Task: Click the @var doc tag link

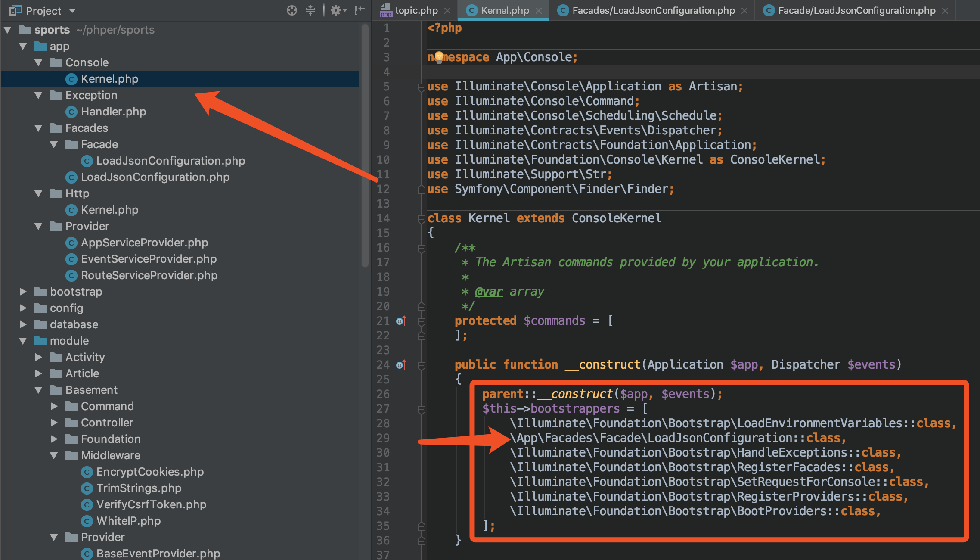Action: click(x=489, y=292)
